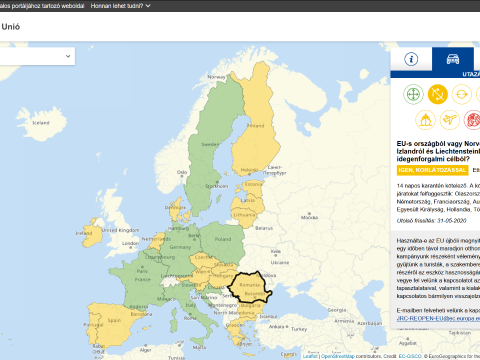Follow the EC-GISCO credit link
The image size is (480, 360).
pyautogui.click(x=410, y=356)
